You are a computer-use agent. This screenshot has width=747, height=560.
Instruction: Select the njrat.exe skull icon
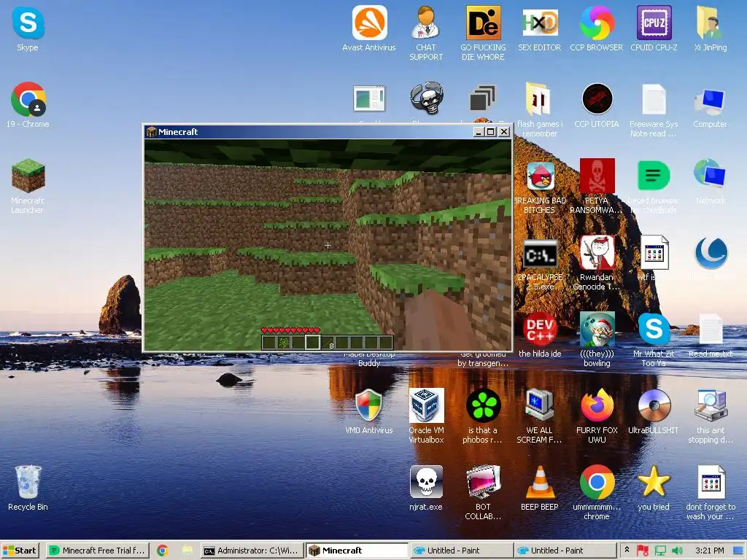[x=426, y=482]
